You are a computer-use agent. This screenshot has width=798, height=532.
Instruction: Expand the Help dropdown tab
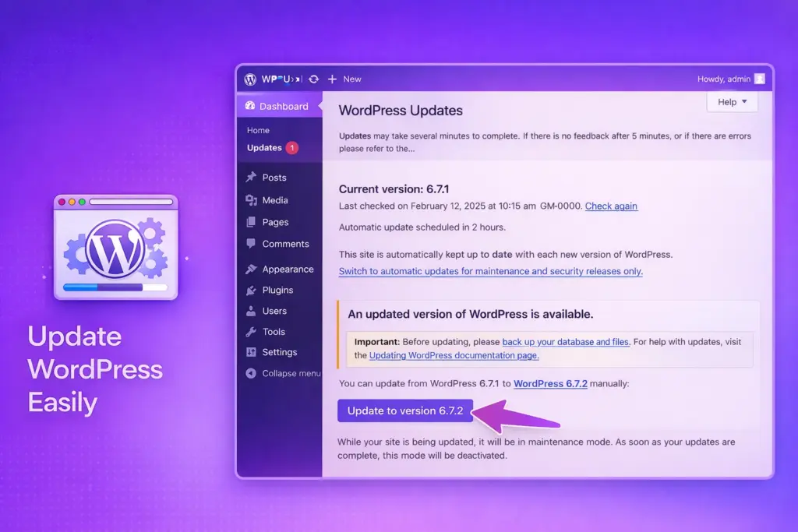click(x=732, y=102)
